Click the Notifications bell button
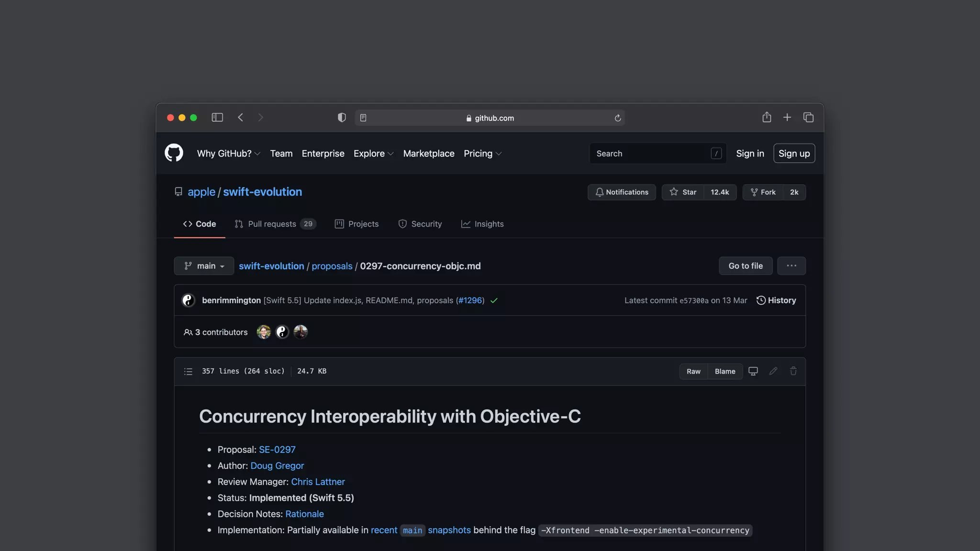 (x=622, y=192)
